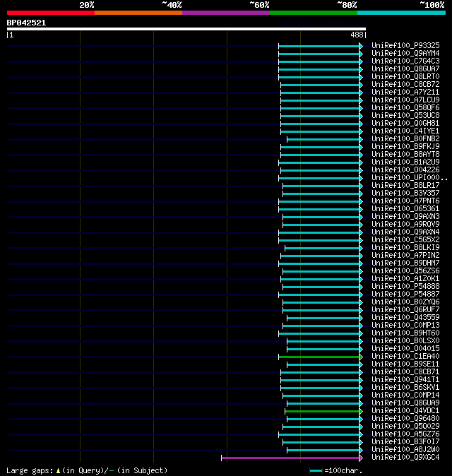Open hit UniRef100_A7LCU9
The width and height of the screenshot is (452, 476).
pyautogui.click(x=405, y=100)
